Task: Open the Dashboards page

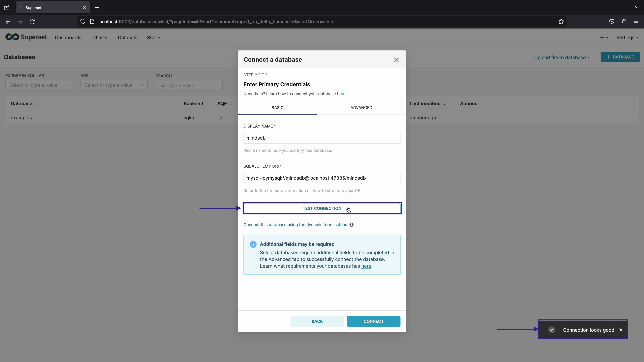Action: click(x=68, y=38)
